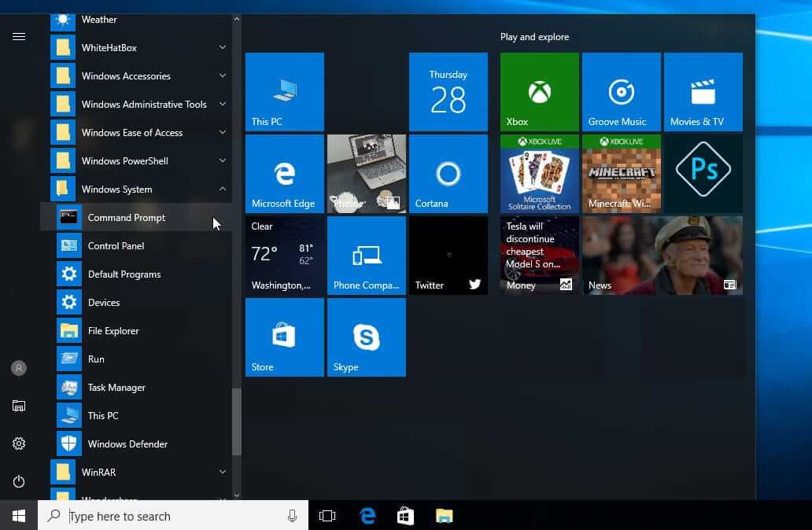Expand the Windows Accessories folder
The height and width of the screenshot is (530, 812).
coord(135,76)
